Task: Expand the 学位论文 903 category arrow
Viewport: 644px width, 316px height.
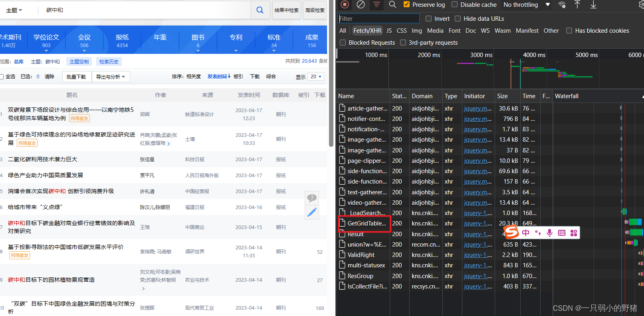Action: [46, 51]
